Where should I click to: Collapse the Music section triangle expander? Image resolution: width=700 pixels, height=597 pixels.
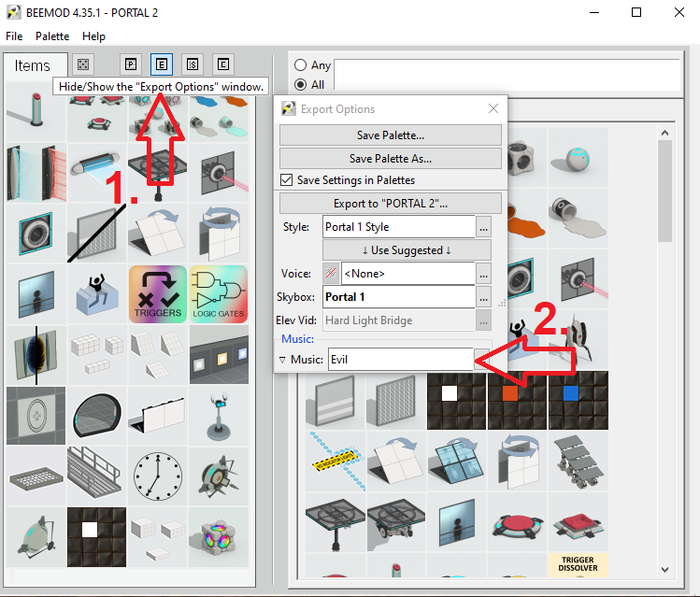[x=282, y=360]
